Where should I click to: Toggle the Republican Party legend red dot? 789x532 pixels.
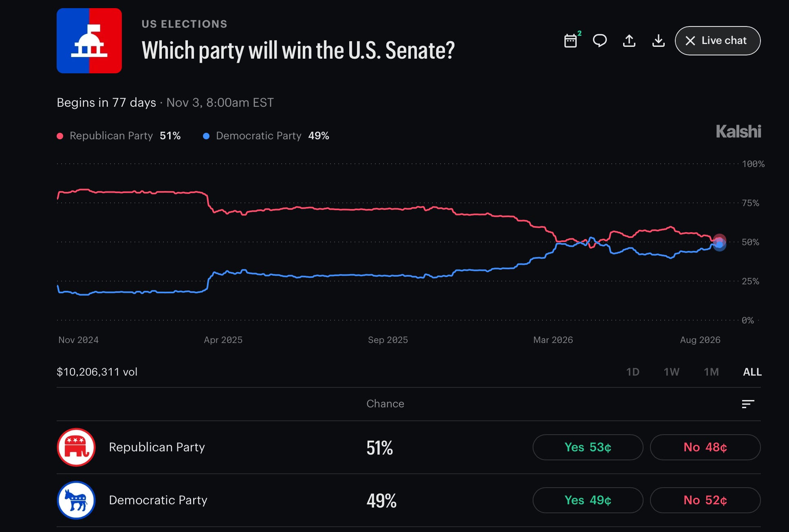(60, 136)
